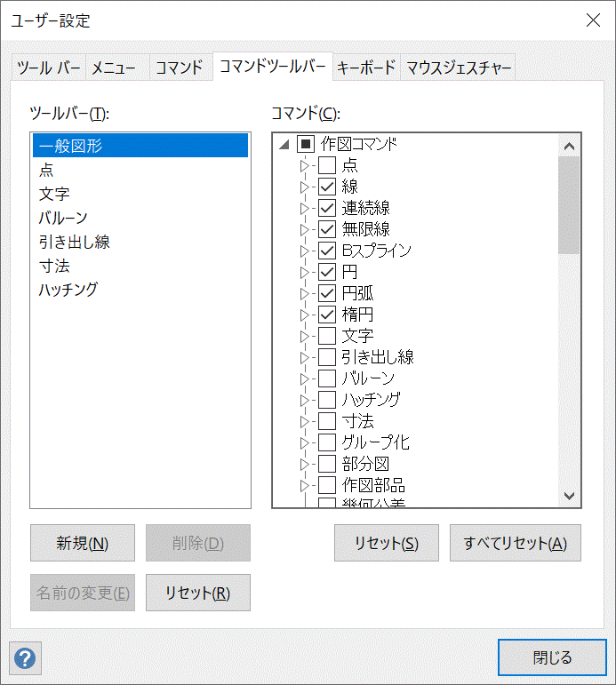The image size is (616, 685).
Task: Expand the 連続線 tree node
Action: tap(305, 208)
